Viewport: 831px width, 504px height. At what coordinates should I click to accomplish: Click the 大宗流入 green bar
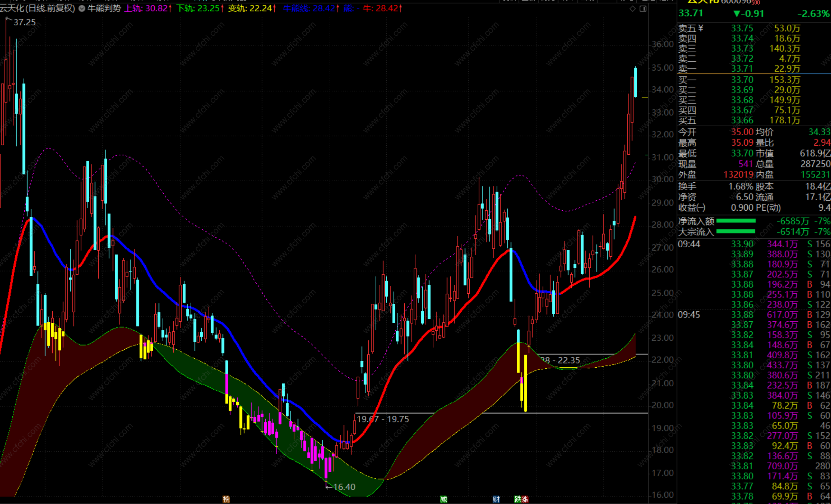click(x=736, y=232)
